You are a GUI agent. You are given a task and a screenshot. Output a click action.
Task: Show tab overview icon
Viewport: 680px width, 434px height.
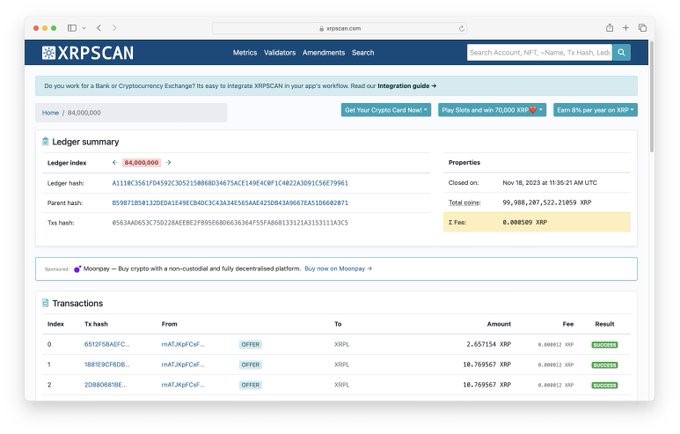point(642,28)
